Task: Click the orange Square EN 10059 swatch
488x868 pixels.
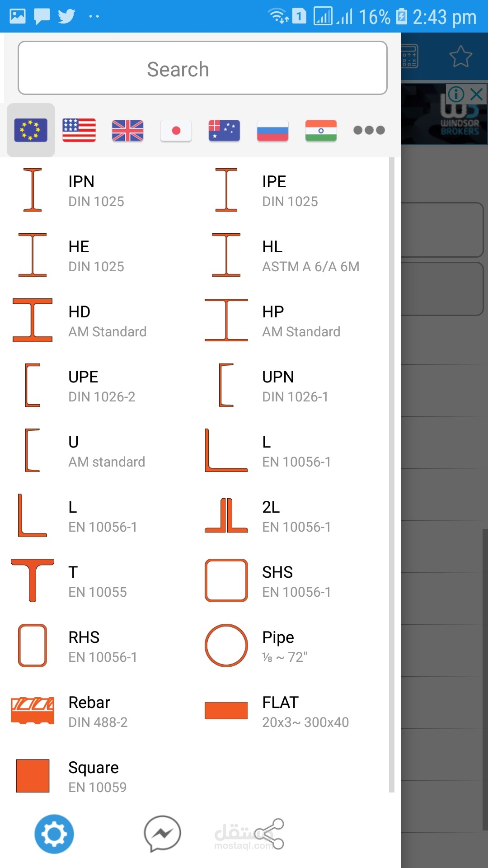Action: coord(33,776)
